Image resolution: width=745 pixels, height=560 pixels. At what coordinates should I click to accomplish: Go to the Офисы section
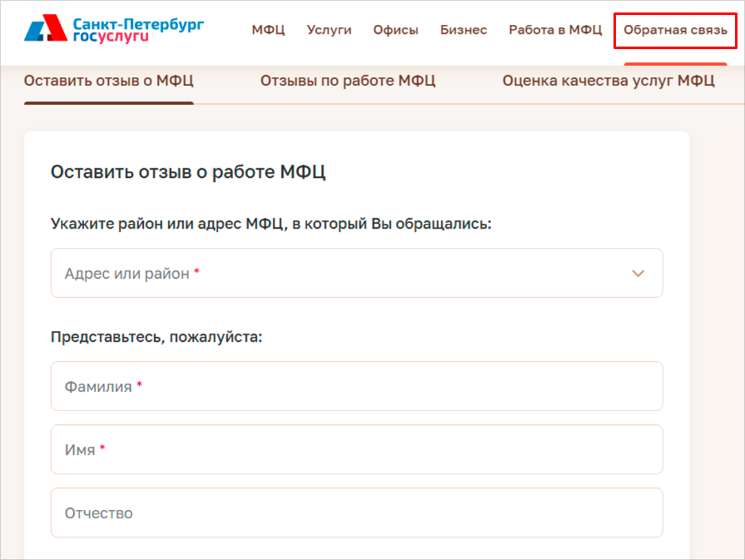click(395, 30)
